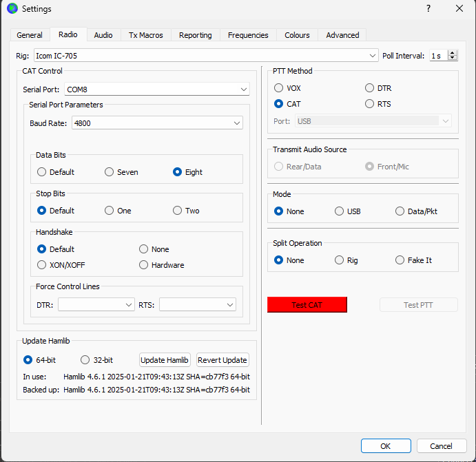The image size is (476, 462).
Task: Select Eight data bits
Action: tap(187, 172)
